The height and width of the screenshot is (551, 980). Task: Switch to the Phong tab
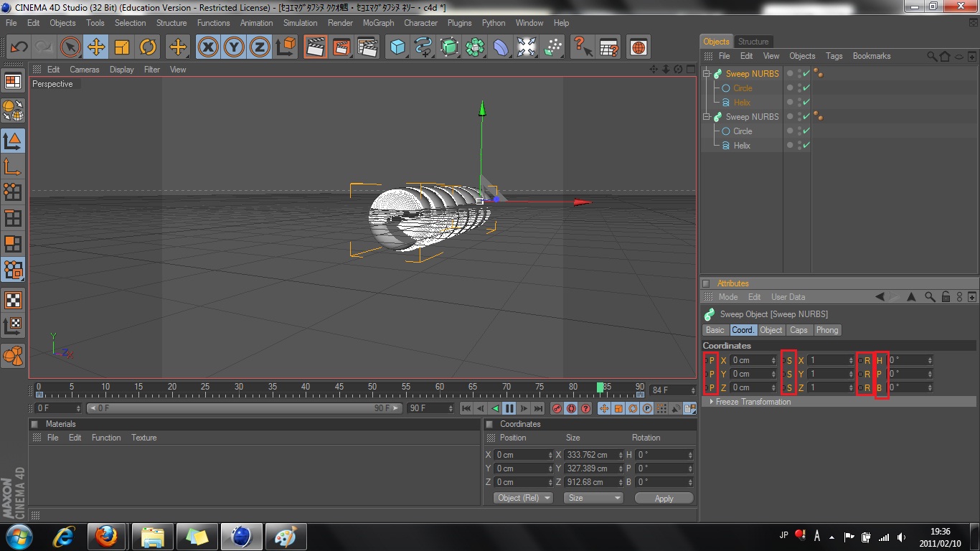(x=826, y=330)
